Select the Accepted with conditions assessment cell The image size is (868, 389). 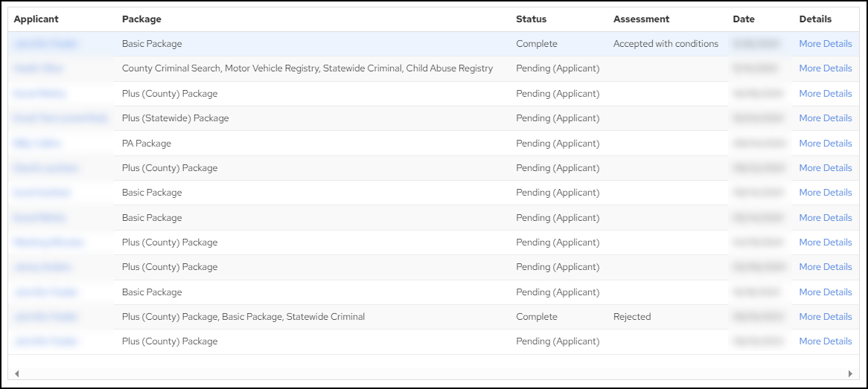pos(666,44)
